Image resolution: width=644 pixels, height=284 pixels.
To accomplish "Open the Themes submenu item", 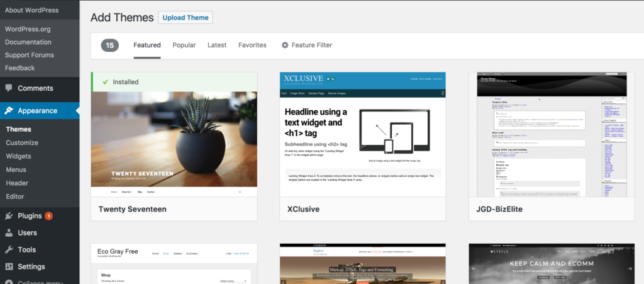I will tap(18, 129).
